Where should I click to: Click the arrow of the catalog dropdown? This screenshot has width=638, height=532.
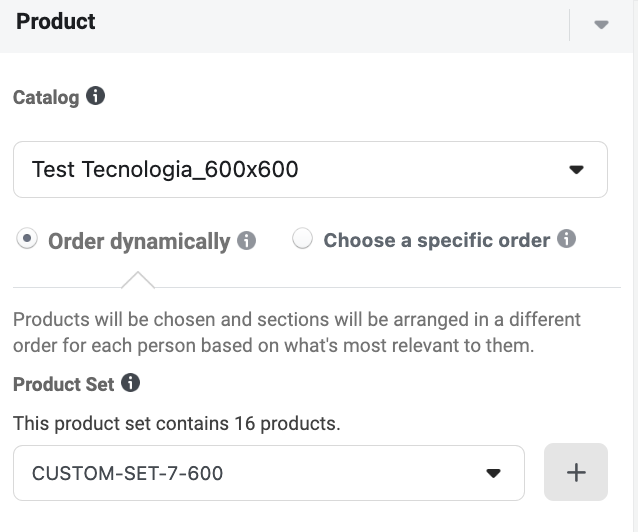[576, 169]
